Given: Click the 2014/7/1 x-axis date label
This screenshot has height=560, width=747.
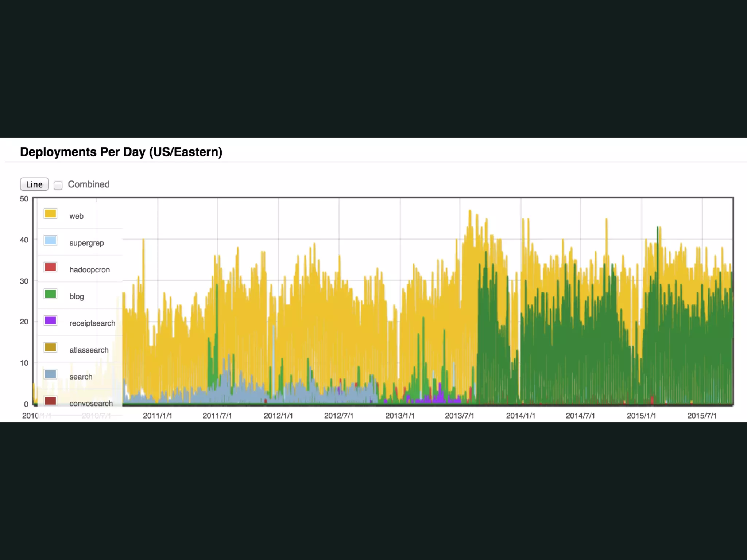Looking at the screenshot, I should pos(580,416).
